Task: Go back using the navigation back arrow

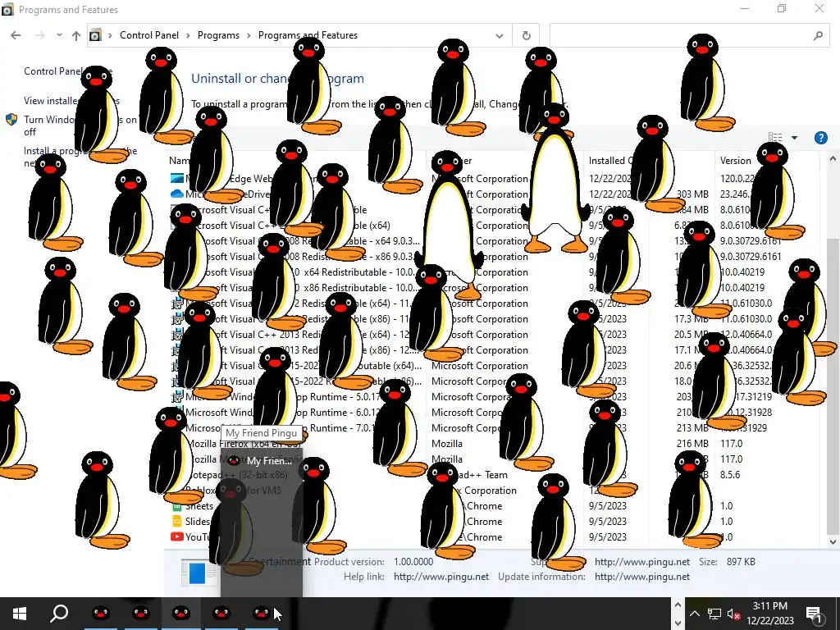Action: click(x=16, y=35)
